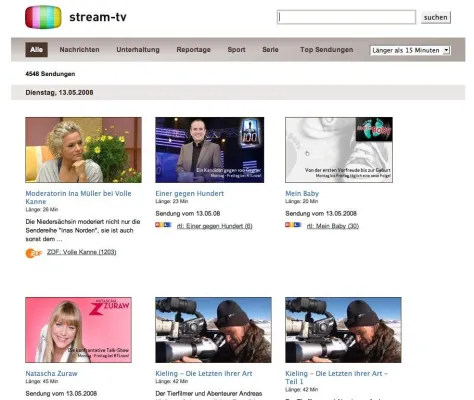The height and width of the screenshot is (400, 474).
Task: Click the middle Kieling cameraman thumbnail
Action: tap(213, 330)
